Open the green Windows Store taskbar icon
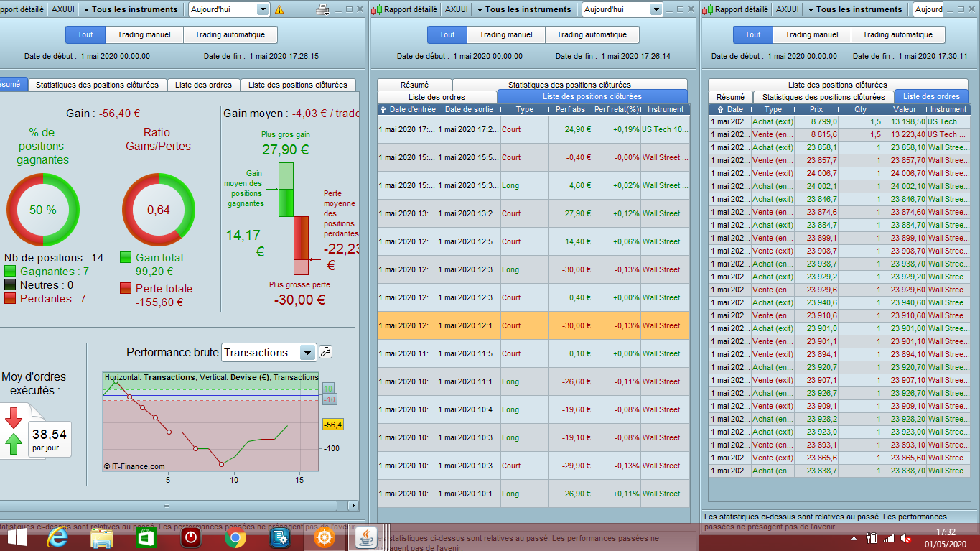Viewport: 980px width, 551px height. [146, 537]
